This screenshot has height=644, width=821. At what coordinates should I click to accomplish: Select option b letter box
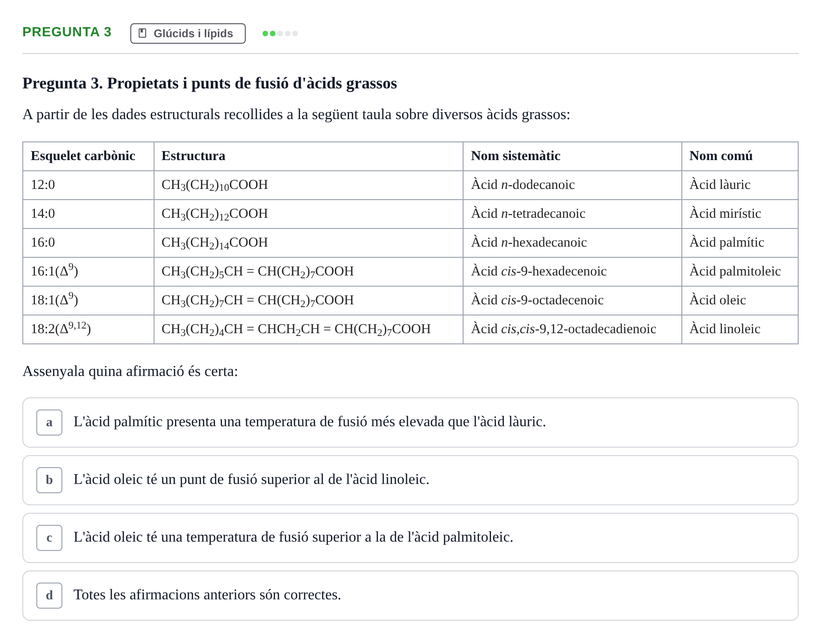click(x=49, y=480)
